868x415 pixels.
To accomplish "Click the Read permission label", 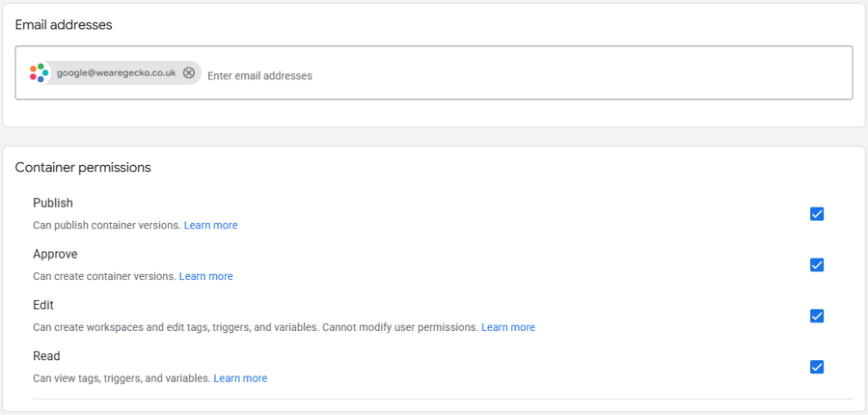I will [x=46, y=357].
